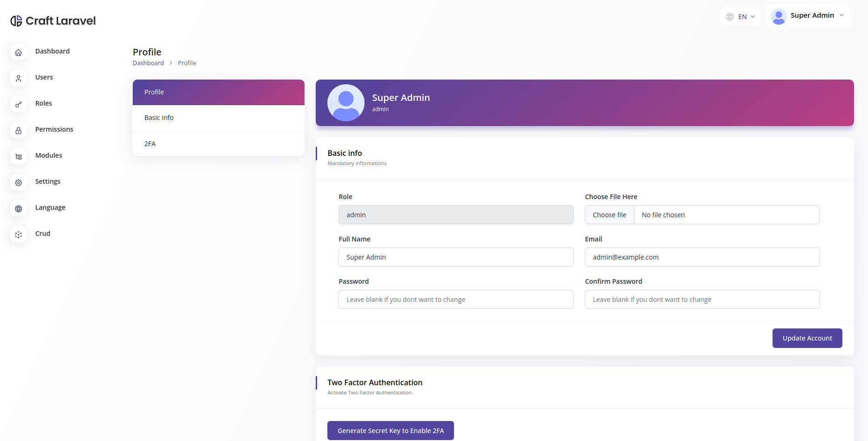This screenshot has height=441, width=868.
Task: Click the Dashboard home icon
Action: point(19,53)
